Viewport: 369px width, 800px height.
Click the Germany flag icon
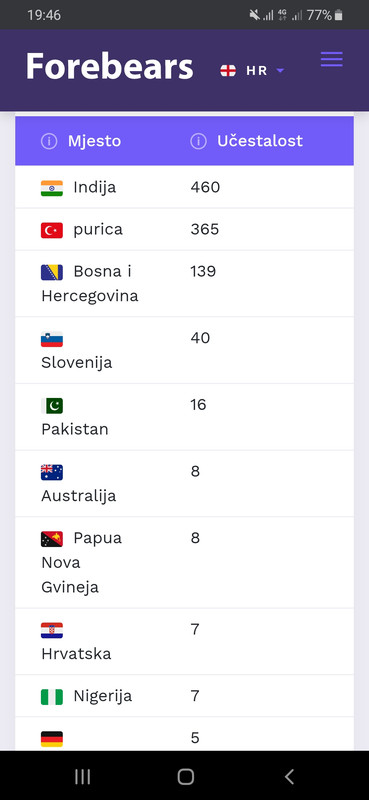pyautogui.click(x=52, y=739)
